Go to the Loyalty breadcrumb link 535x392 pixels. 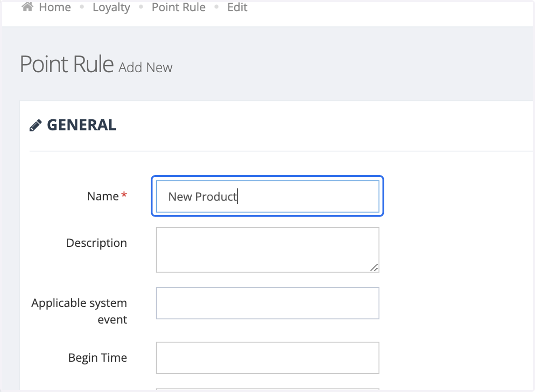point(111,8)
